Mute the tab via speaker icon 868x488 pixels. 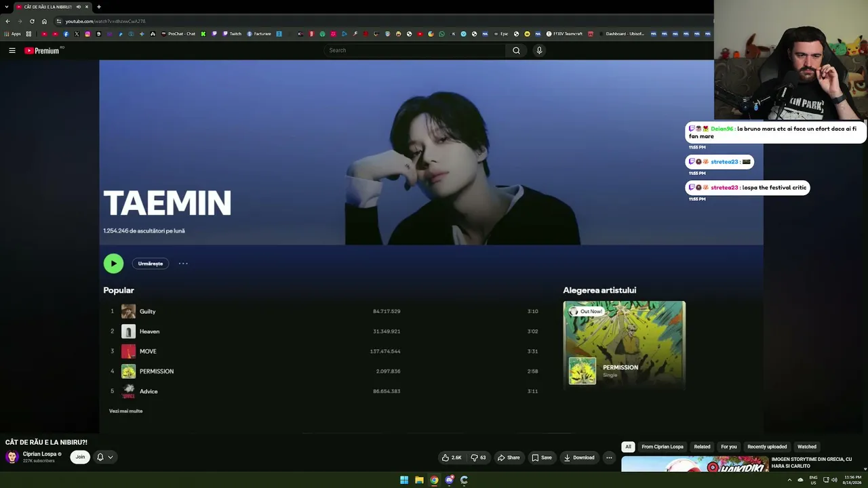click(x=79, y=7)
